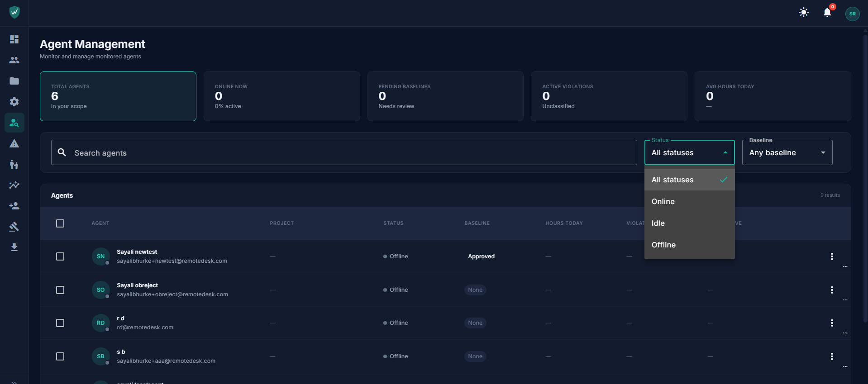
Task: Check the Sayali obreject row checkbox
Action: 60,290
